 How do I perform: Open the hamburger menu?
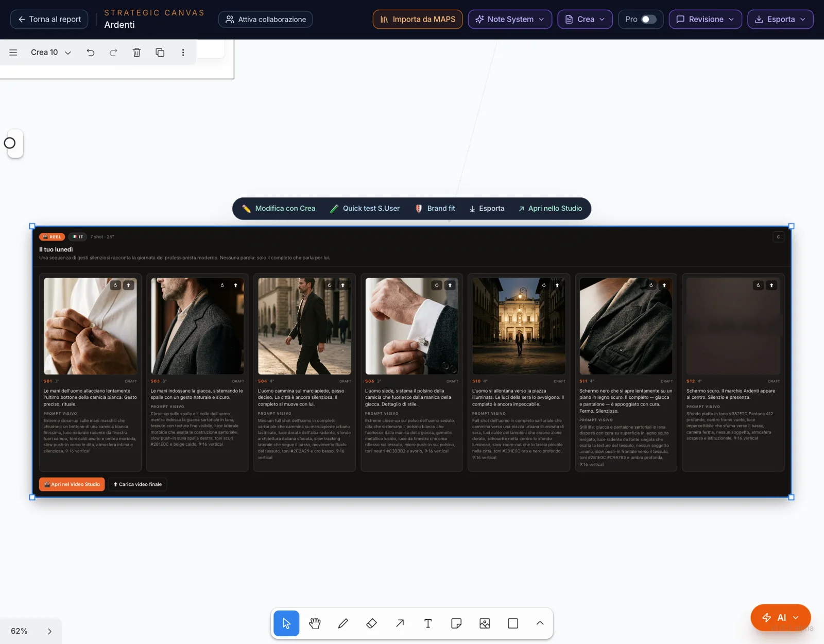coord(13,53)
